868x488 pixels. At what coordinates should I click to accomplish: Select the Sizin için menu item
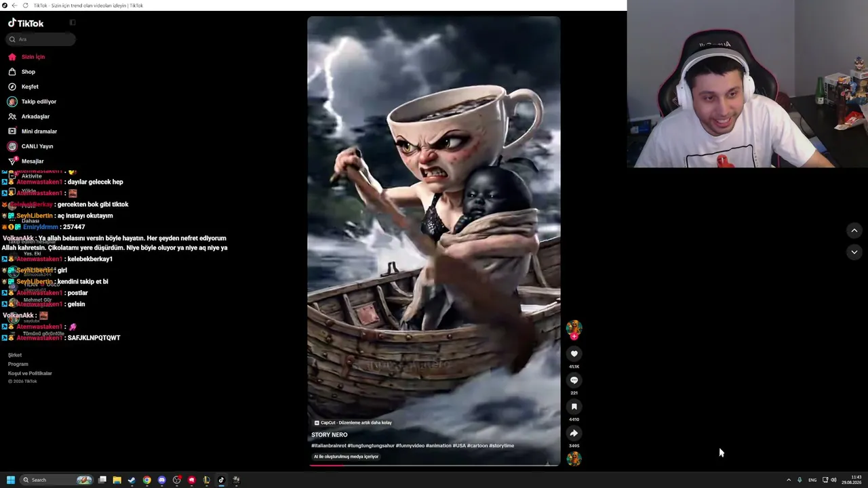click(x=33, y=57)
